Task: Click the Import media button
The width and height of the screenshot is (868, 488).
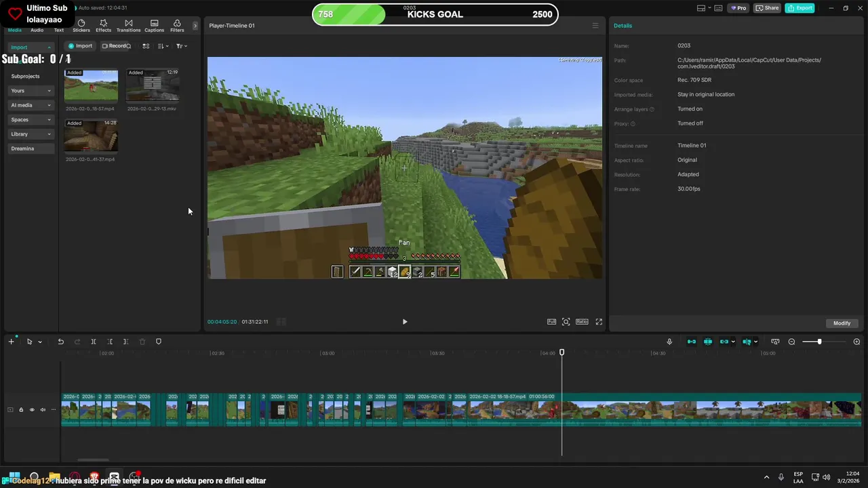Action: pyautogui.click(x=80, y=46)
